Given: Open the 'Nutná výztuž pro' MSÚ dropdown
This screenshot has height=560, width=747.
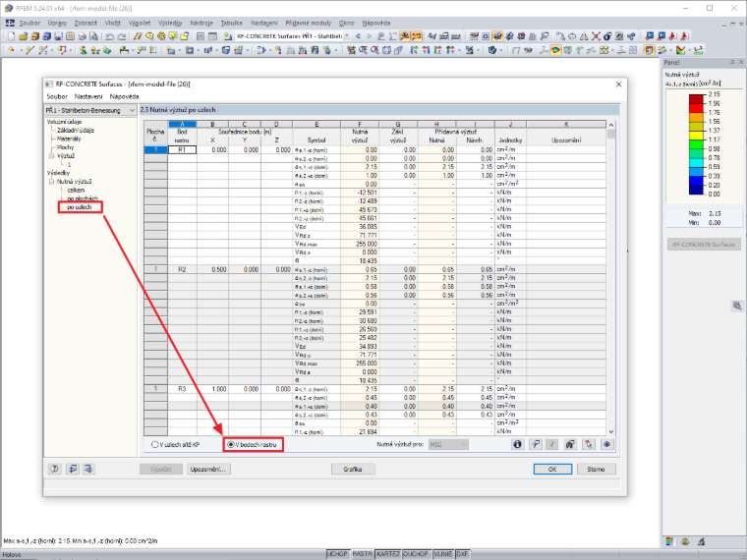Looking at the screenshot, I should pos(448,445).
